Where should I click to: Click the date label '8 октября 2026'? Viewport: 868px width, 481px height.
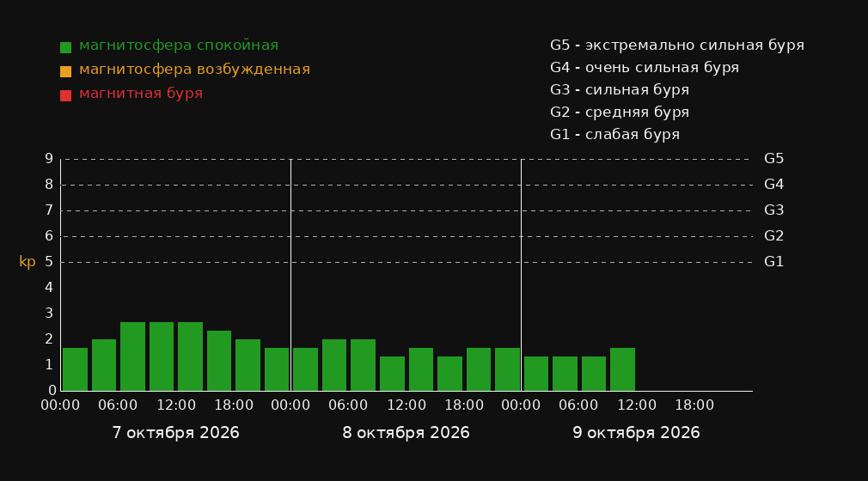406,433
